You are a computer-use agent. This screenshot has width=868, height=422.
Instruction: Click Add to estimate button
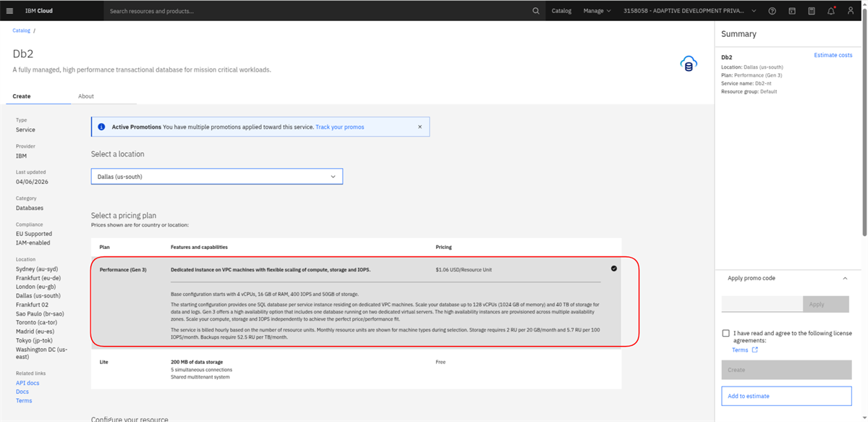[786, 396]
